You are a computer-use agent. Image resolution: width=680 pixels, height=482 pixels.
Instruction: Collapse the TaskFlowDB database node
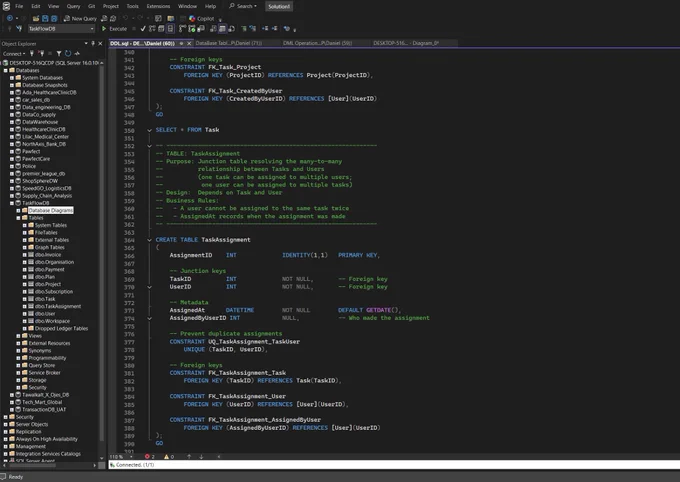[x=12, y=203]
